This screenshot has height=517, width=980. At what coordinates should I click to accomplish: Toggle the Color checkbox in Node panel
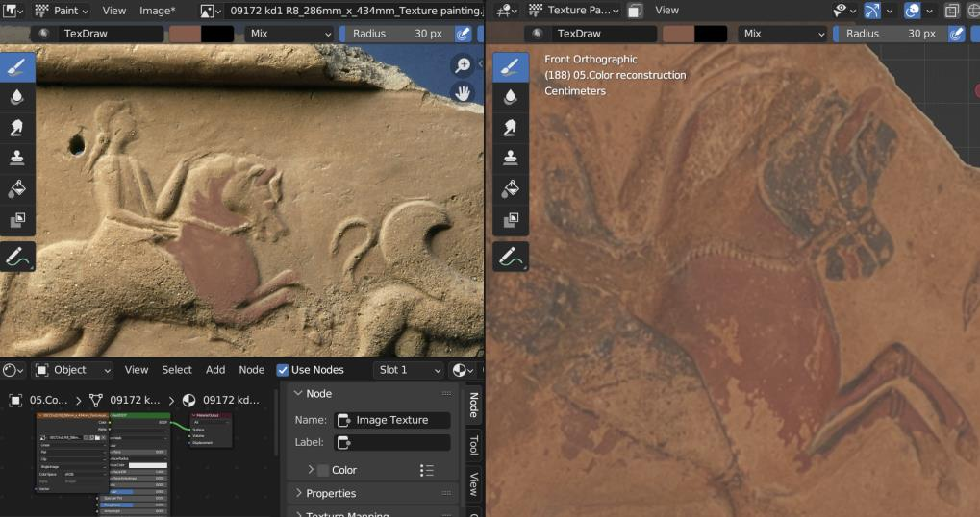pyautogui.click(x=322, y=470)
